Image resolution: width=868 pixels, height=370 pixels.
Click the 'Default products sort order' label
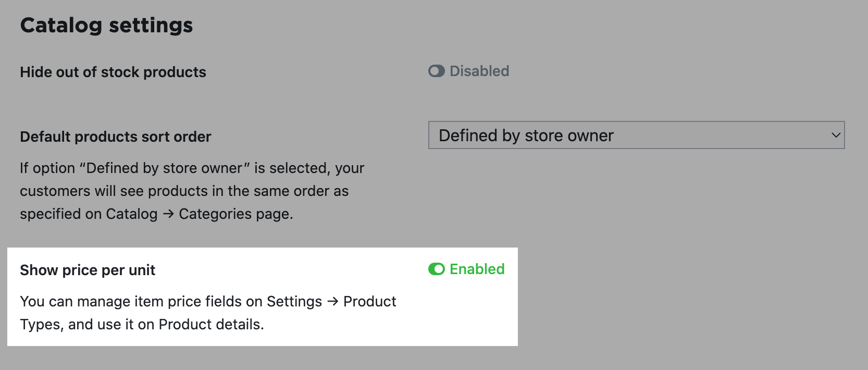[x=116, y=137]
